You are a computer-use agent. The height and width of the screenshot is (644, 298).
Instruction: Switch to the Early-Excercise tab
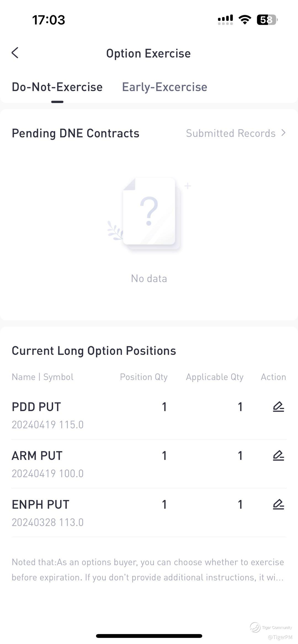(164, 87)
